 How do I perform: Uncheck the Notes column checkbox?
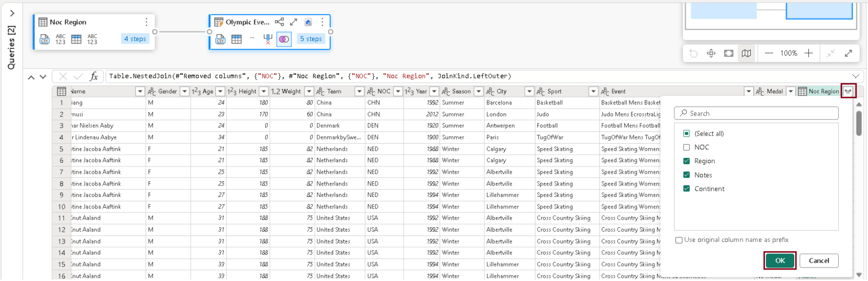coord(686,175)
